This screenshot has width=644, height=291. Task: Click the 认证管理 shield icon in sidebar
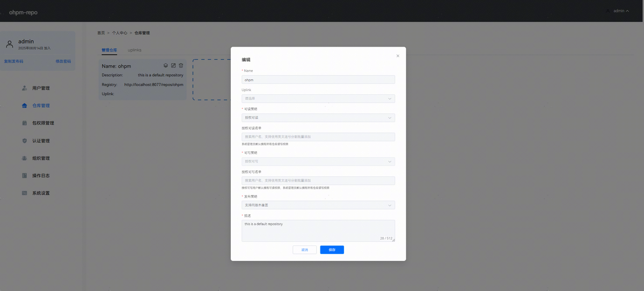tap(25, 141)
